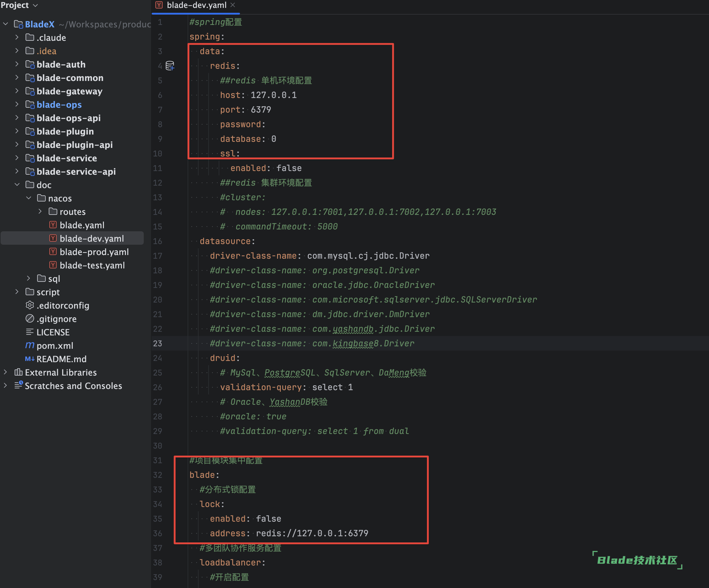Collapse the BladeX root node

[x=6, y=24]
